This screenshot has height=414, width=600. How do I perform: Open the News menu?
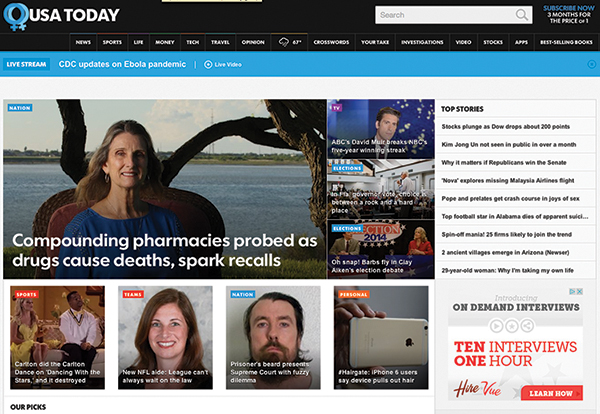tap(83, 42)
